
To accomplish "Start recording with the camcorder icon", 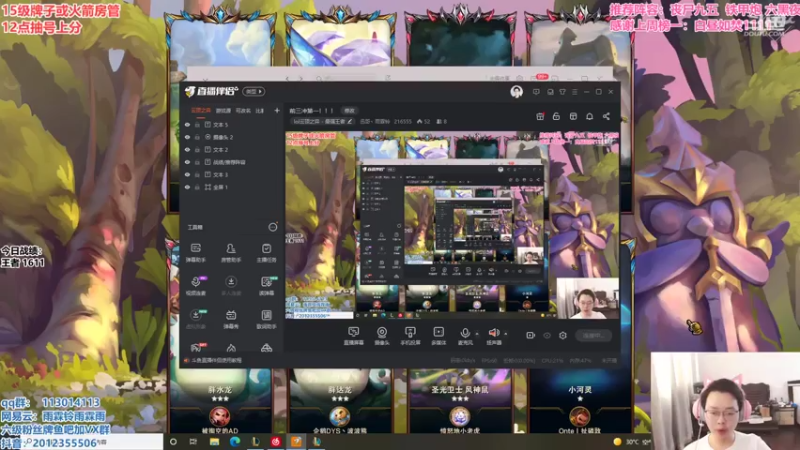I will pyautogui.click(x=531, y=335).
